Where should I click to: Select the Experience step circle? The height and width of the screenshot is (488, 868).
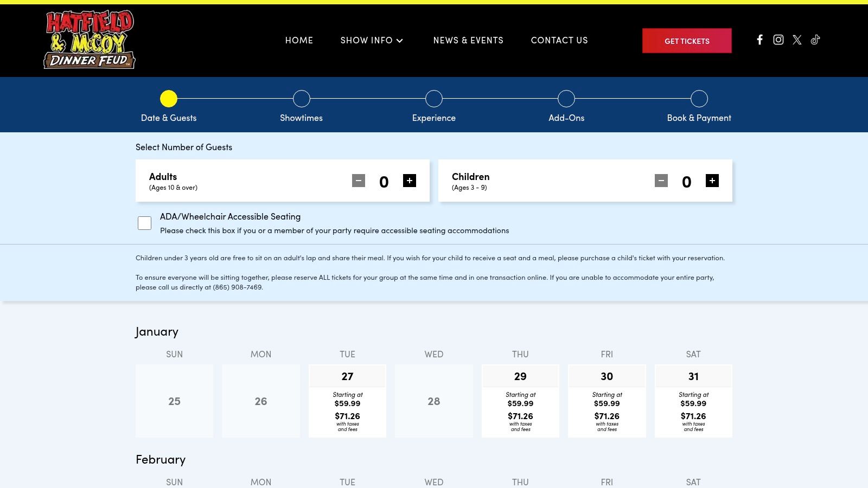434,99
